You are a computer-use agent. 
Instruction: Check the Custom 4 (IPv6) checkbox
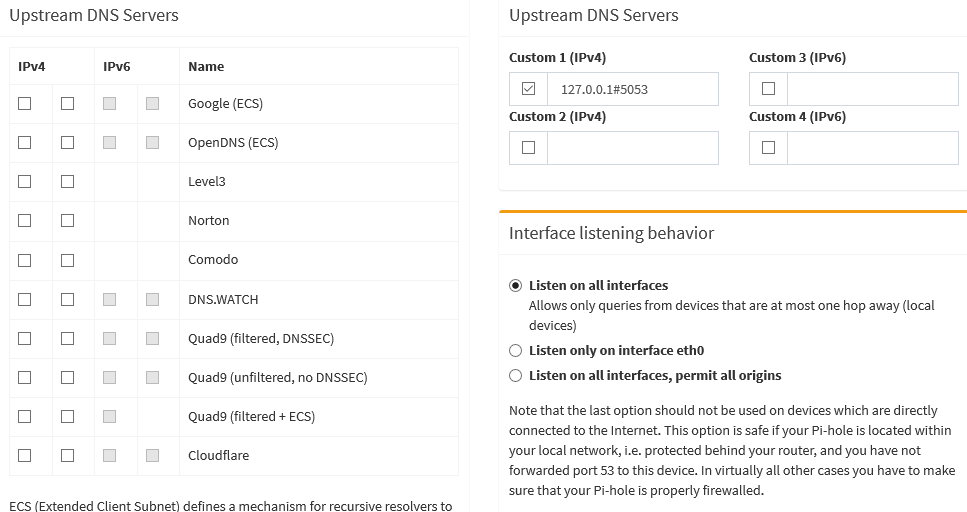click(x=768, y=148)
